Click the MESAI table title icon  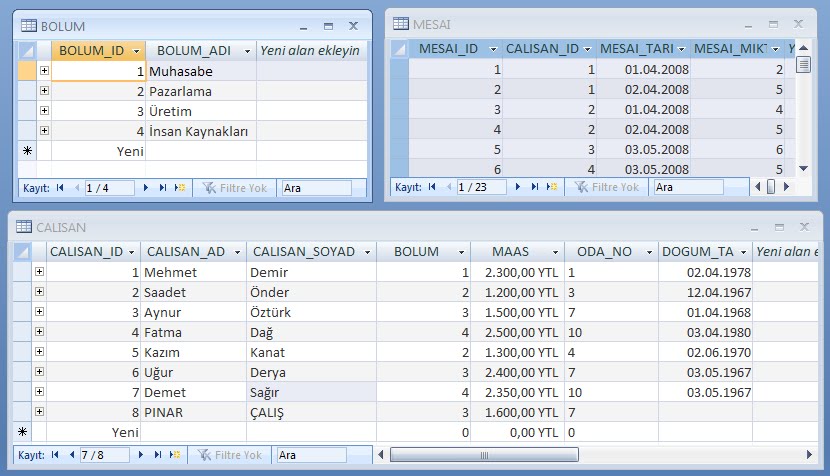click(401, 24)
